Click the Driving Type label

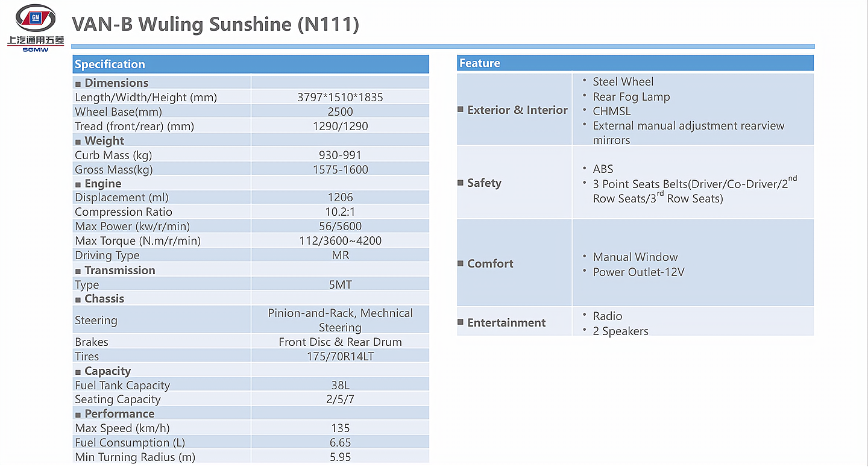[107, 255]
